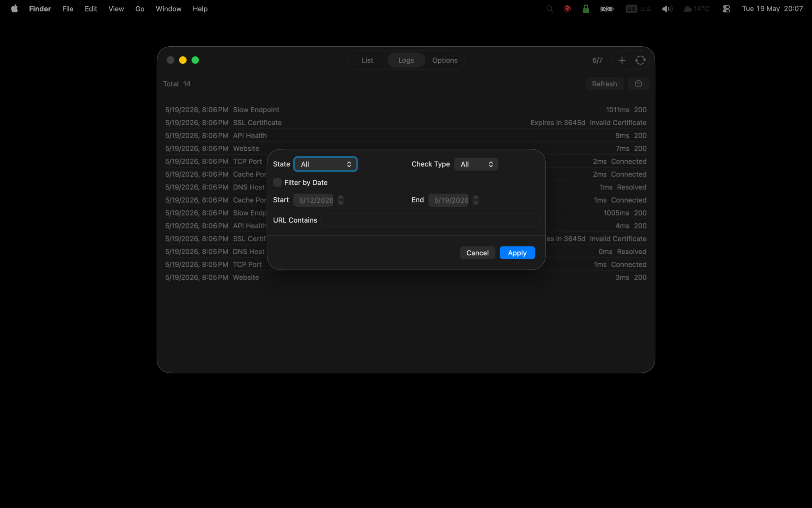Click the 1005ms 200 log result

[x=625, y=213]
